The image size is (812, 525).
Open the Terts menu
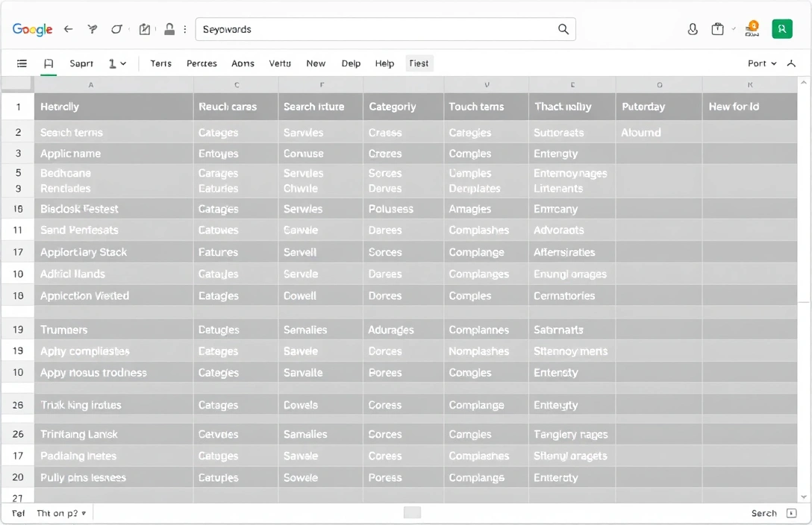click(x=160, y=63)
